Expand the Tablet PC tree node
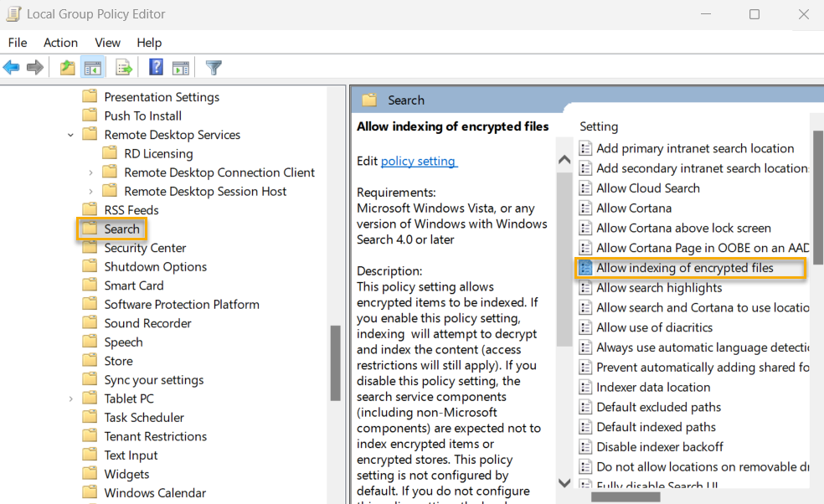The width and height of the screenshot is (824, 504). coord(71,399)
